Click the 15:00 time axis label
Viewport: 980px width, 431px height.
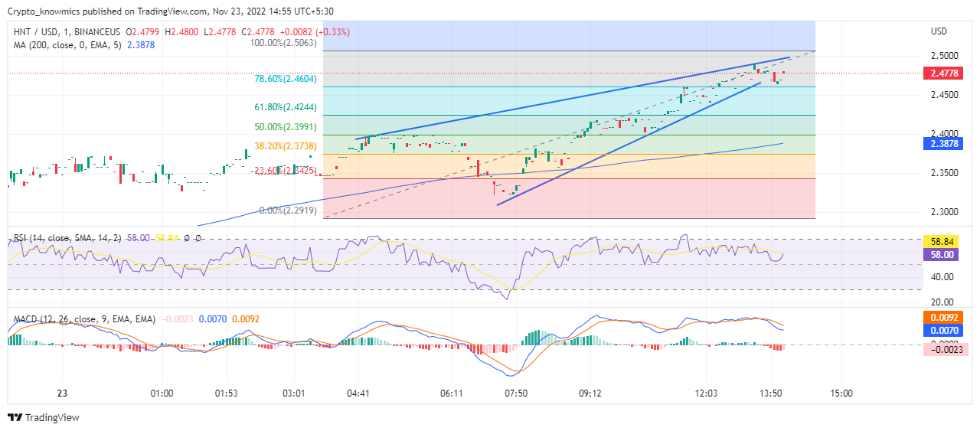tap(841, 393)
